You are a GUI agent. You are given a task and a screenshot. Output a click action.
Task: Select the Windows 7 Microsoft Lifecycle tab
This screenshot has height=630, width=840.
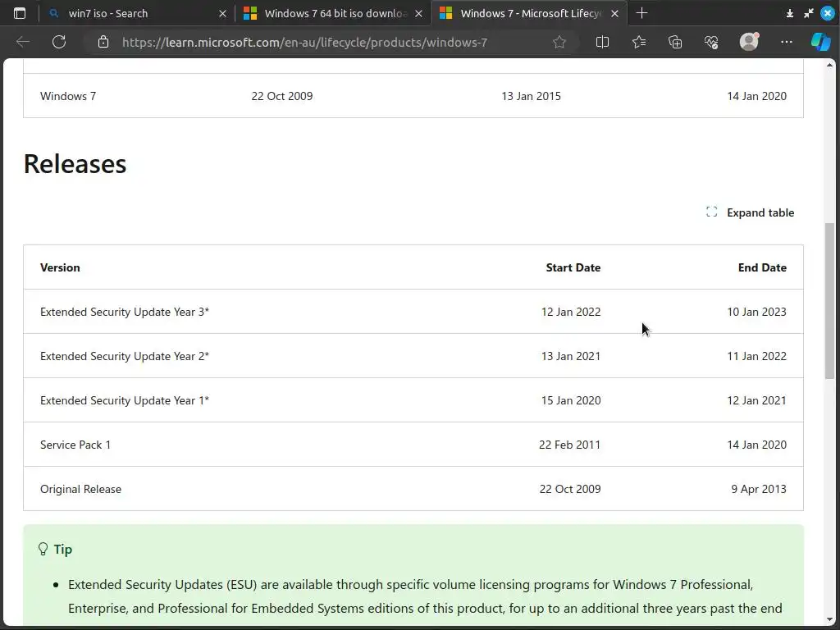tap(529, 13)
